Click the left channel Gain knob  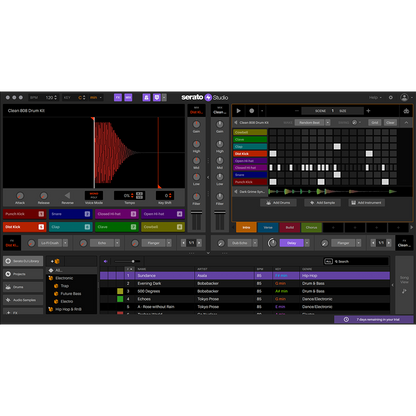tap(196, 124)
